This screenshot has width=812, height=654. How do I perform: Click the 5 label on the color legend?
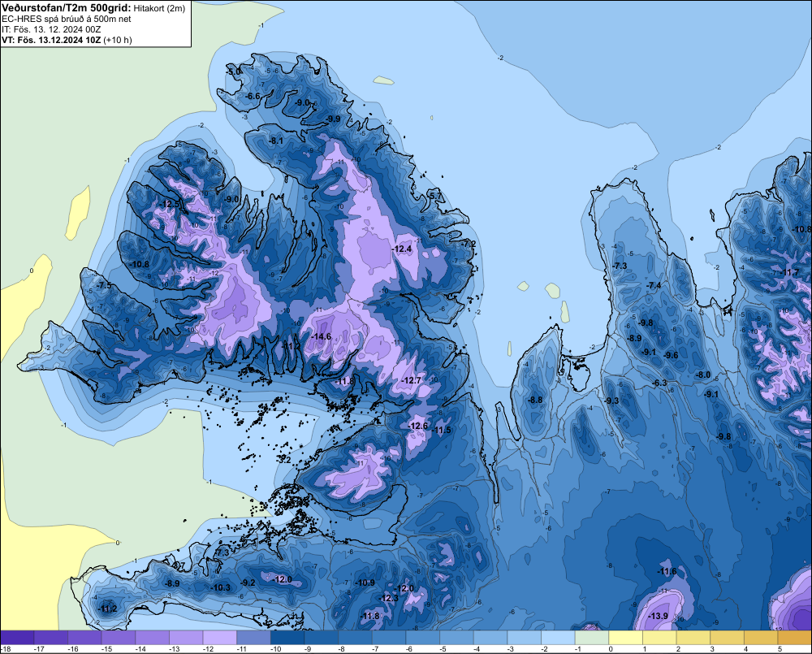pyautogui.click(x=780, y=649)
